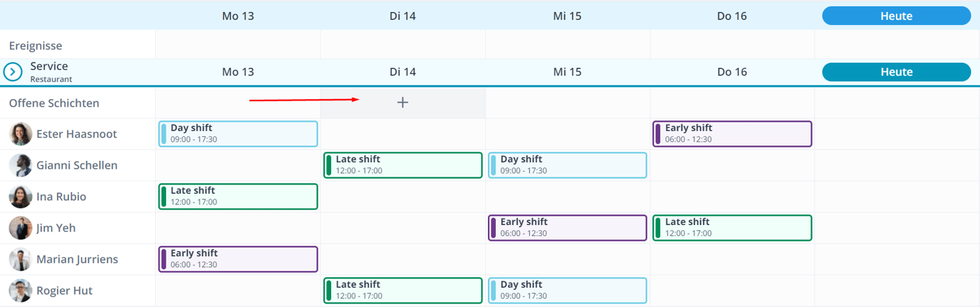
Task: Open Ina Rubio's Late shift block
Action: click(238, 197)
